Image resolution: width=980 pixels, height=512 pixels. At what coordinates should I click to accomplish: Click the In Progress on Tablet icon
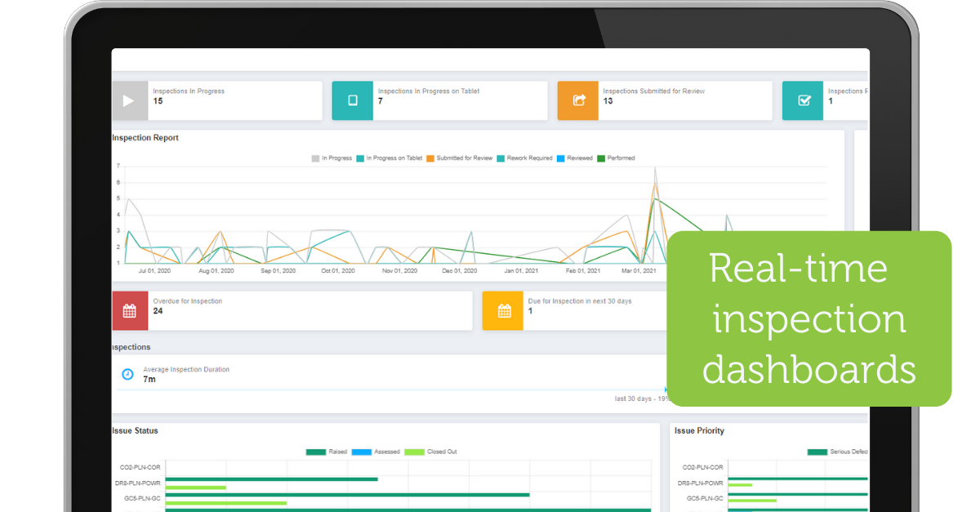click(x=353, y=100)
